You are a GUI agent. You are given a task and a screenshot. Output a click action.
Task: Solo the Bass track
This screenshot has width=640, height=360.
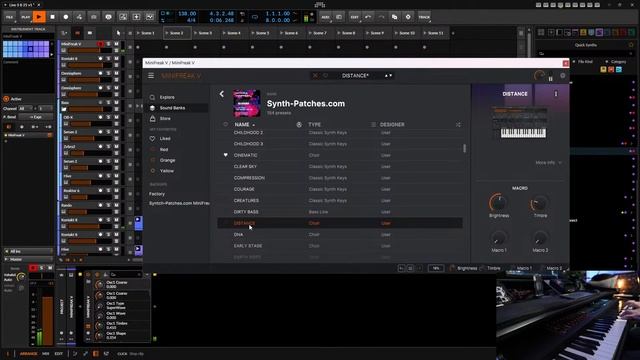click(109, 102)
